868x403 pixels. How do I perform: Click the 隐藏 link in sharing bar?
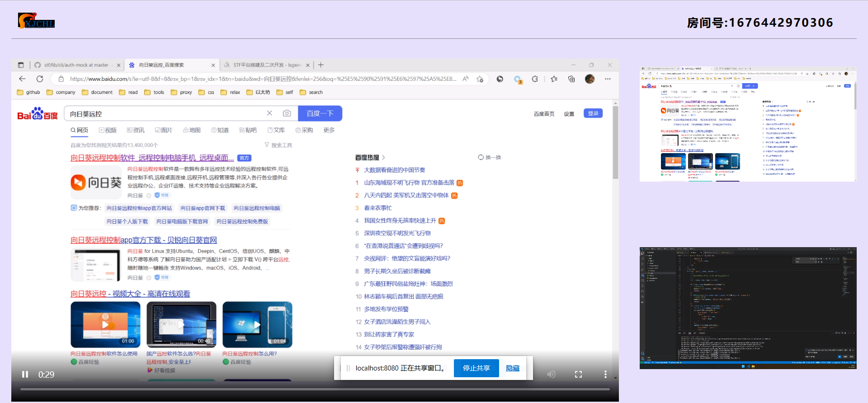(x=513, y=368)
